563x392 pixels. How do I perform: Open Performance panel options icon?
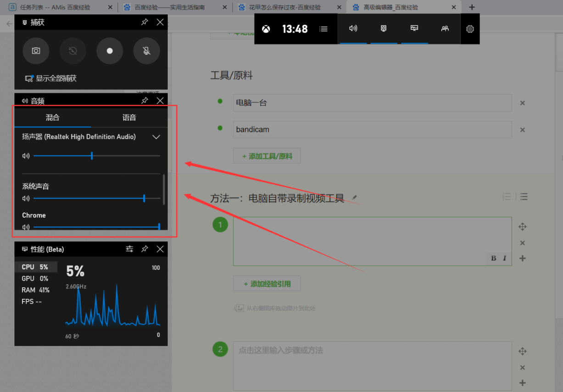tap(129, 249)
